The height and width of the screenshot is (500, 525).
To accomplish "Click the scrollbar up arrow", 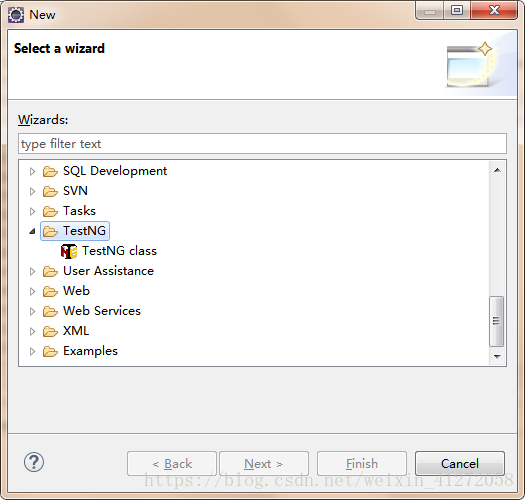I will tap(497, 170).
